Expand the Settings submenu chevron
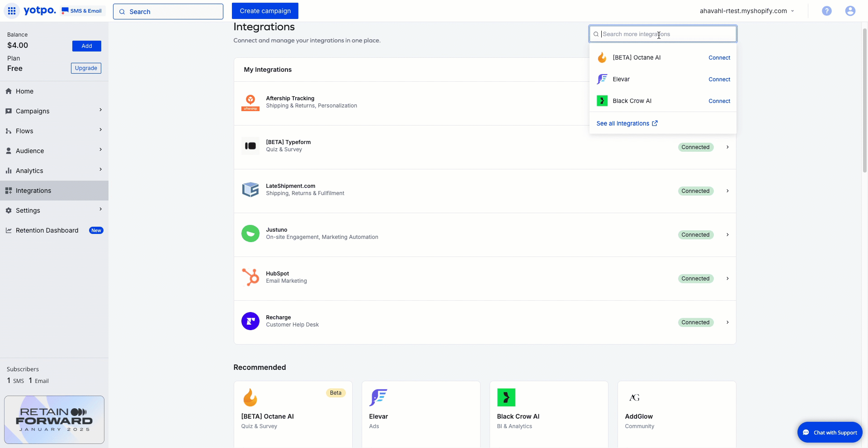Image resolution: width=868 pixels, height=448 pixels. (101, 209)
